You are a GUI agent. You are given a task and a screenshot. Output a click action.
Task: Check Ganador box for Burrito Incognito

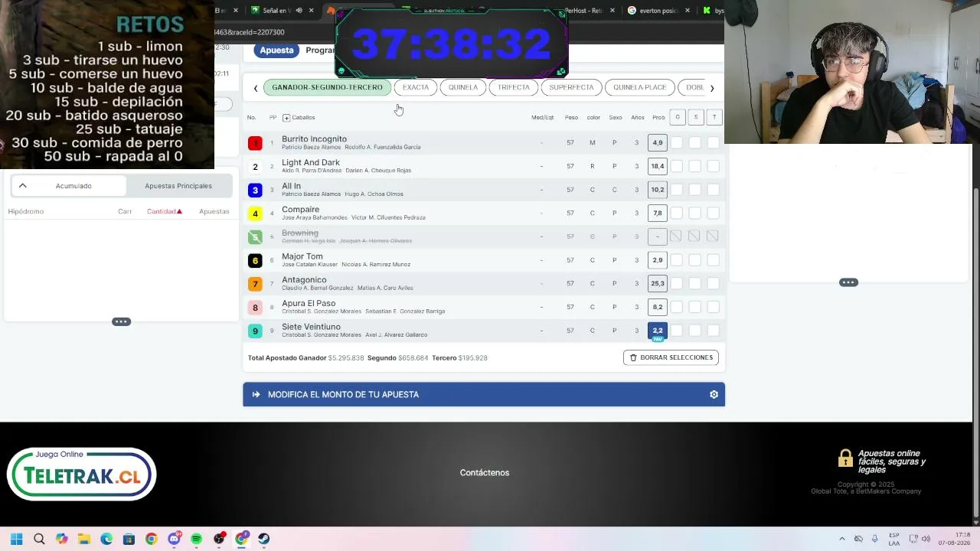click(x=677, y=142)
